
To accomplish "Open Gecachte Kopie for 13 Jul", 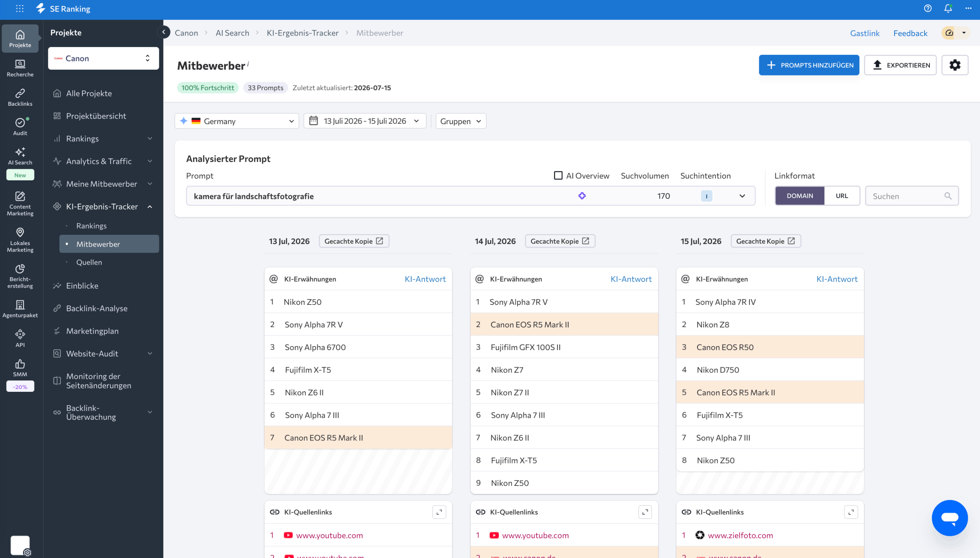I will coord(354,241).
